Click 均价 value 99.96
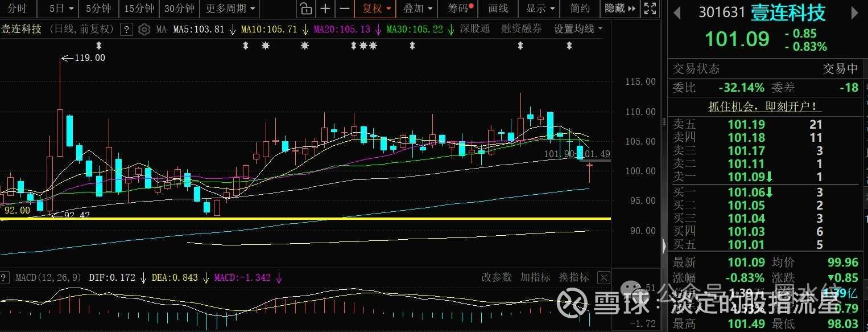 [x=844, y=263]
